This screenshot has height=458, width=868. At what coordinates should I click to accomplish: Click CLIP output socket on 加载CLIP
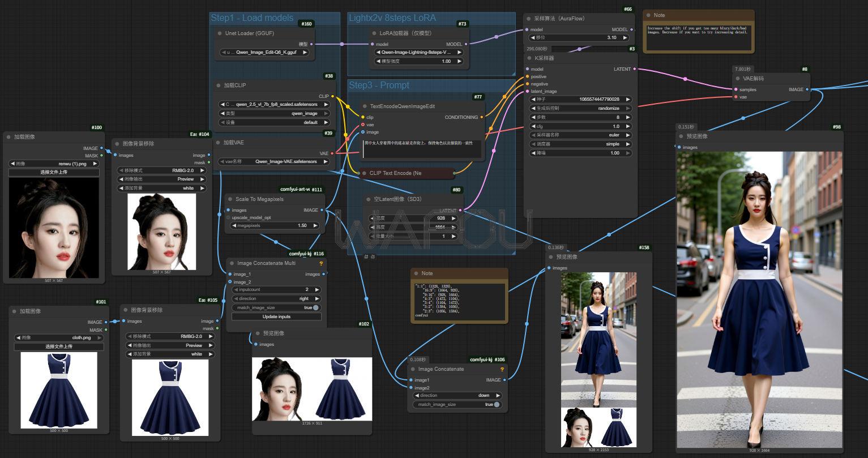point(332,96)
